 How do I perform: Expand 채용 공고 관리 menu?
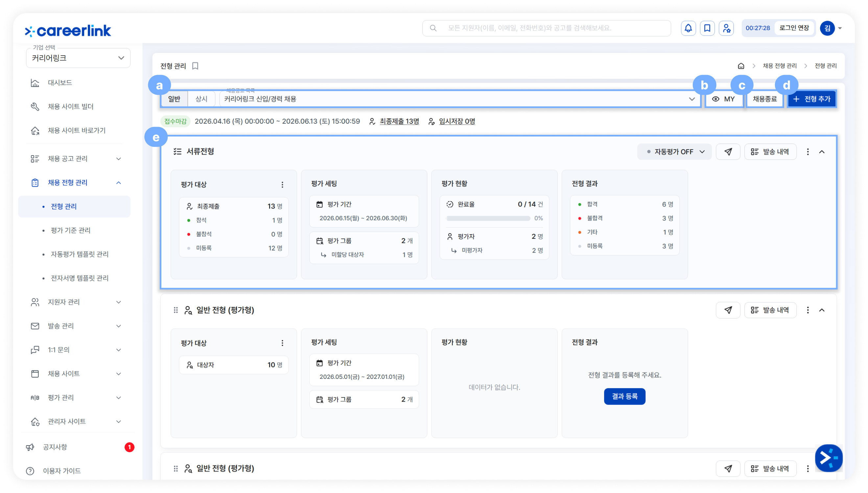pos(118,159)
